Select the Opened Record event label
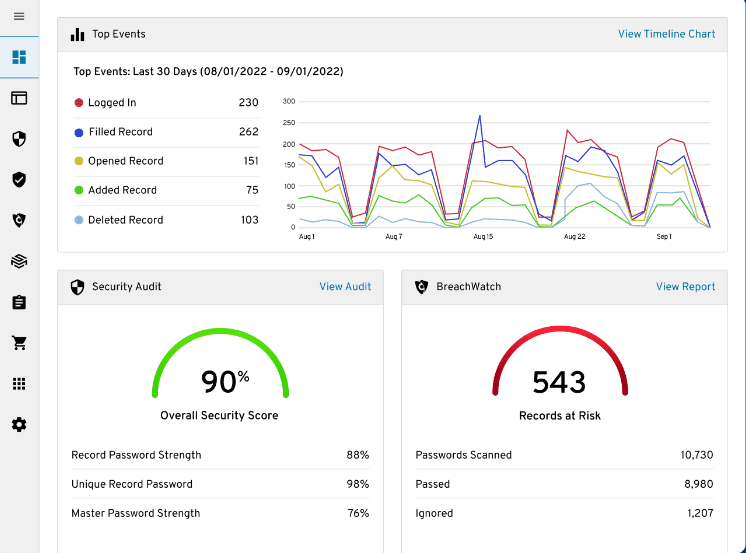Screen dimensions: 746x553 (x=126, y=161)
